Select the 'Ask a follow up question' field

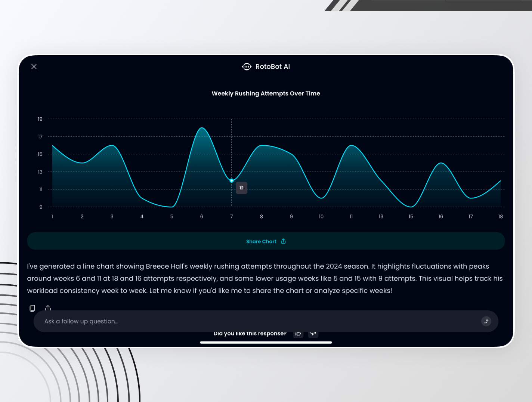point(149,321)
